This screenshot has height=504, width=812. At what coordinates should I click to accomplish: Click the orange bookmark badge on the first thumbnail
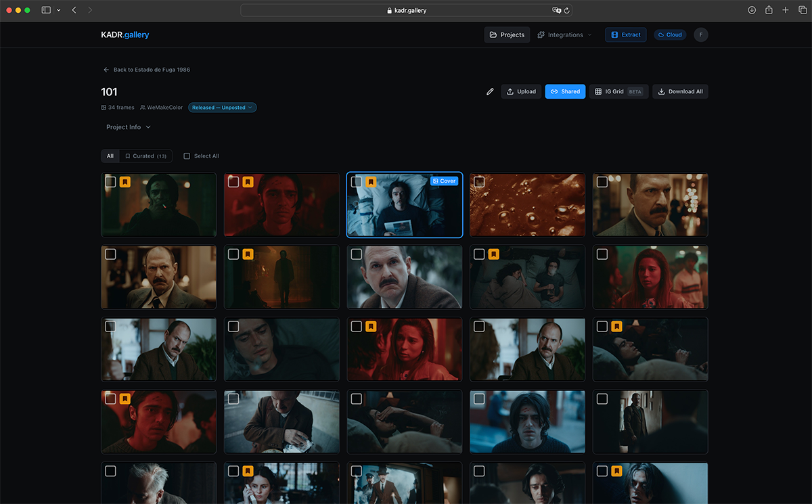tap(125, 182)
